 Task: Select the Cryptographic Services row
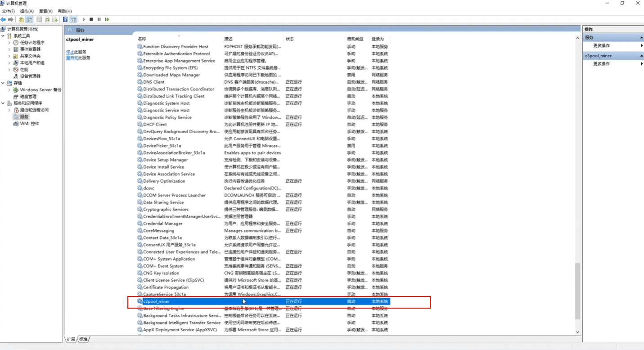(263, 209)
